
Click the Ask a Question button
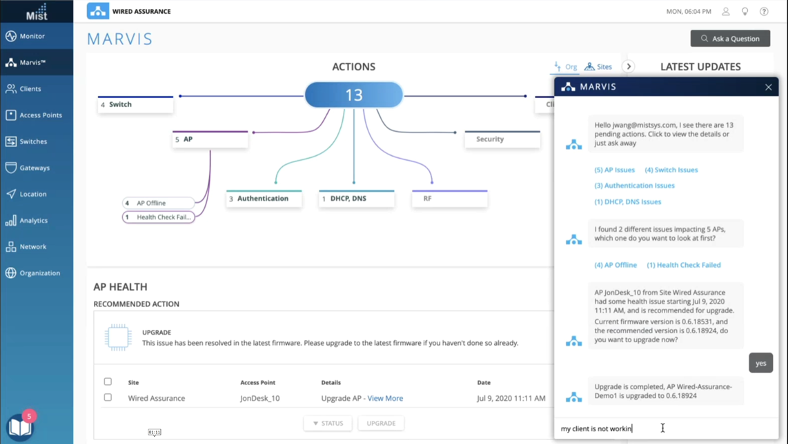tap(730, 38)
